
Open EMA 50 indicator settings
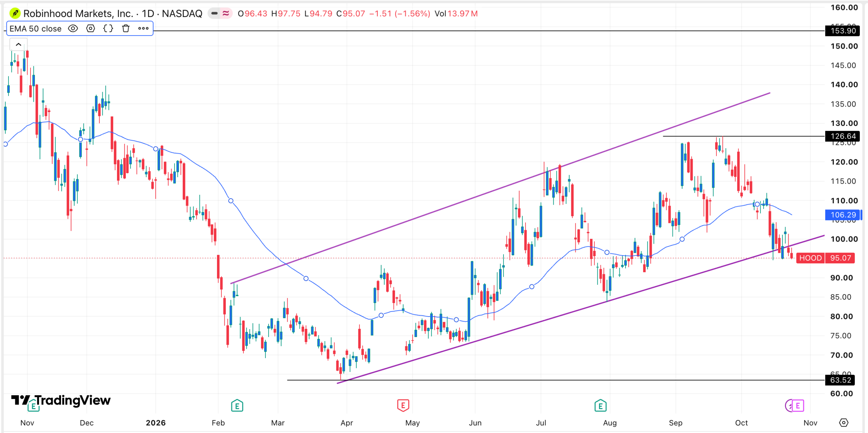[x=91, y=29]
